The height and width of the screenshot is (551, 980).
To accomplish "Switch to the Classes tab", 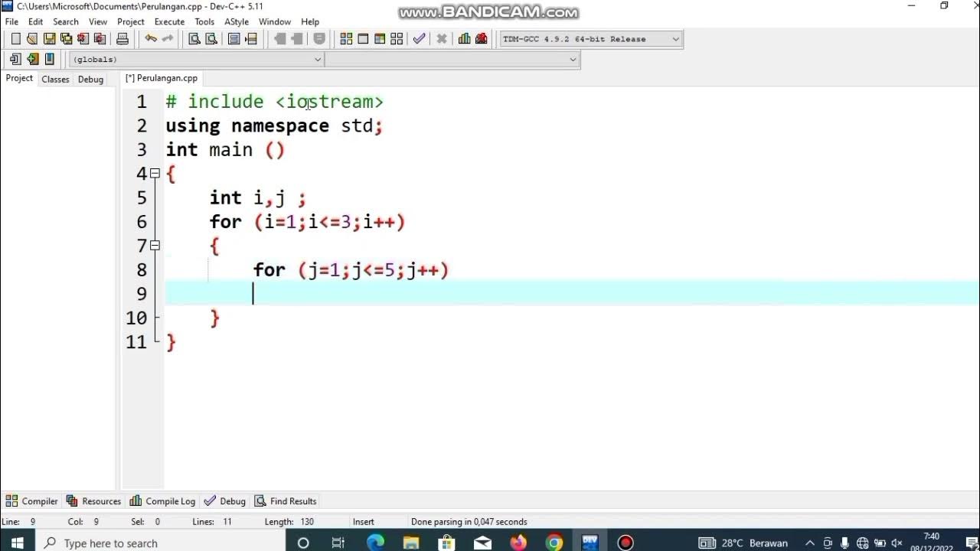I will point(55,79).
